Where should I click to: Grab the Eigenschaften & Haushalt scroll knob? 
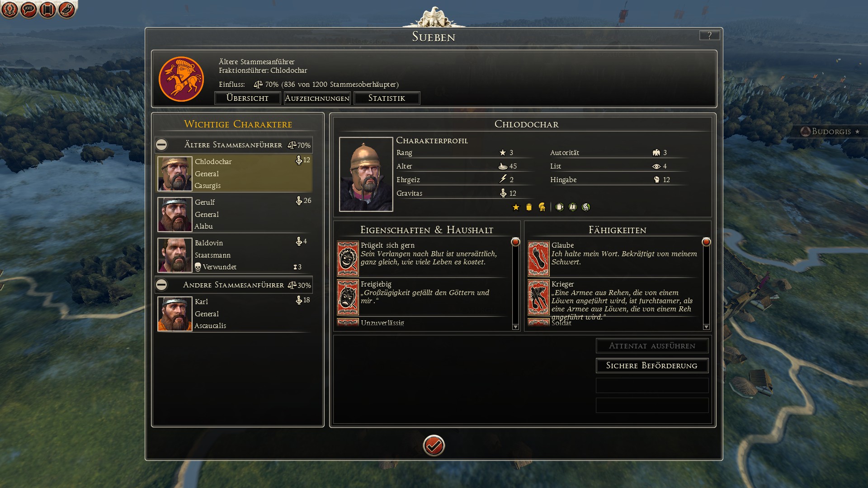(515, 242)
